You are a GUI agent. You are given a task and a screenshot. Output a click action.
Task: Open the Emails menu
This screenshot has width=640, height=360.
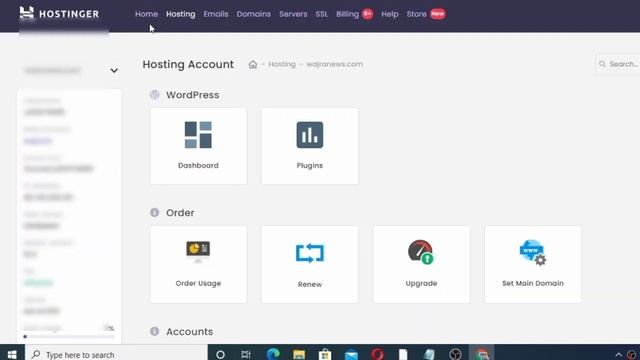click(216, 14)
